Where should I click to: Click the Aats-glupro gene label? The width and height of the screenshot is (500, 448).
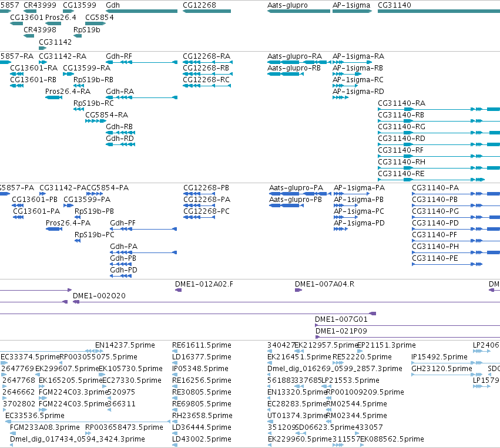pyautogui.click(x=287, y=5)
